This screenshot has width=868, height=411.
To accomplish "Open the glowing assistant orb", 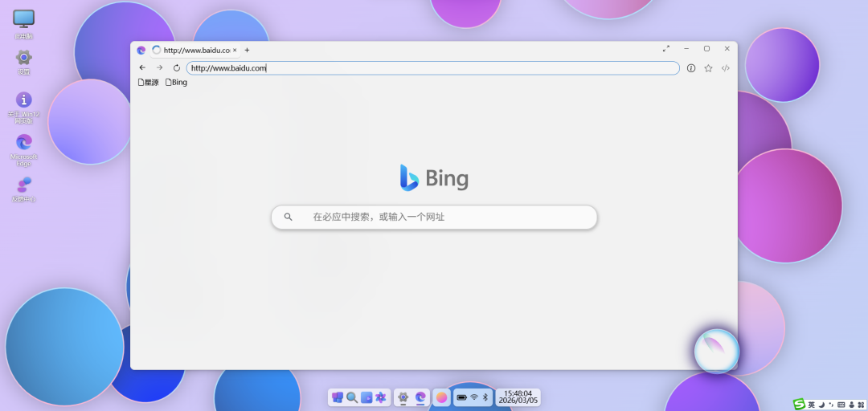I will tap(717, 351).
